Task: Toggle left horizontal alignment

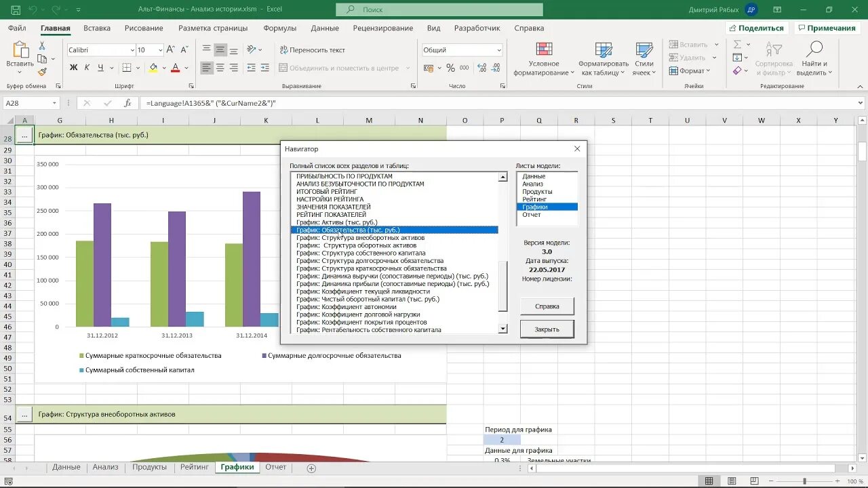Action: coord(207,68)
